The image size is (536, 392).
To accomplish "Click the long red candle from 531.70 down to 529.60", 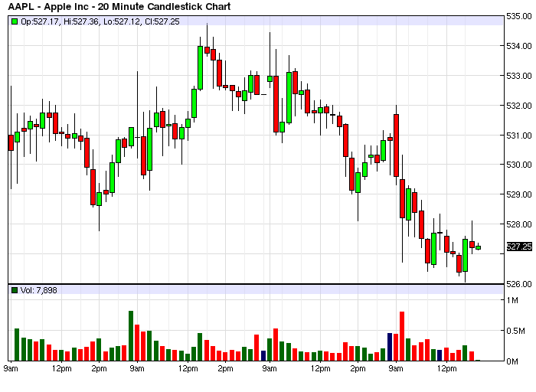I will tap(396, 145).
